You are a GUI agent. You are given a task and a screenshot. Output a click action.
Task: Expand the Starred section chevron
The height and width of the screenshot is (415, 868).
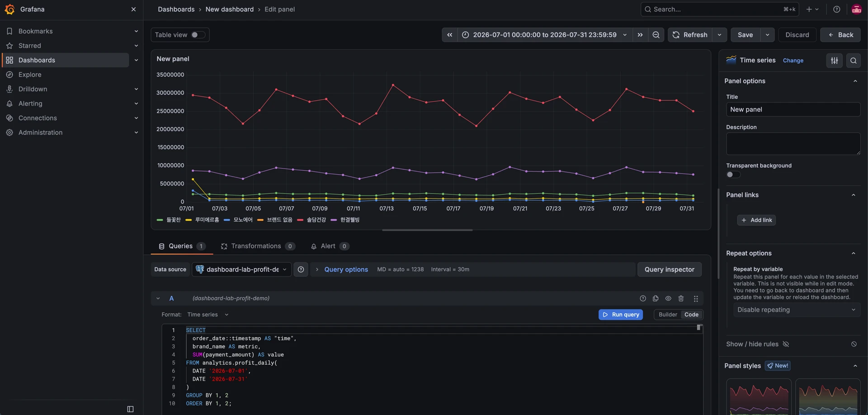(136, 46)
